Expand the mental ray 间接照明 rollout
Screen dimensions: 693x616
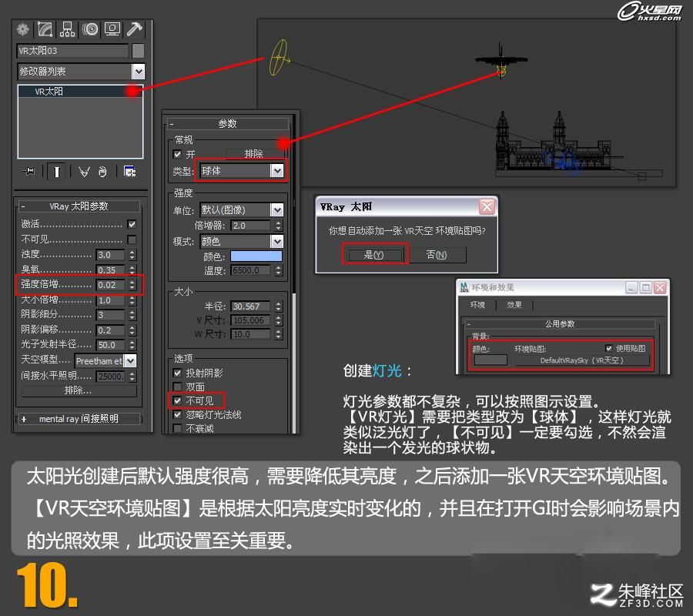coord(79,419)
